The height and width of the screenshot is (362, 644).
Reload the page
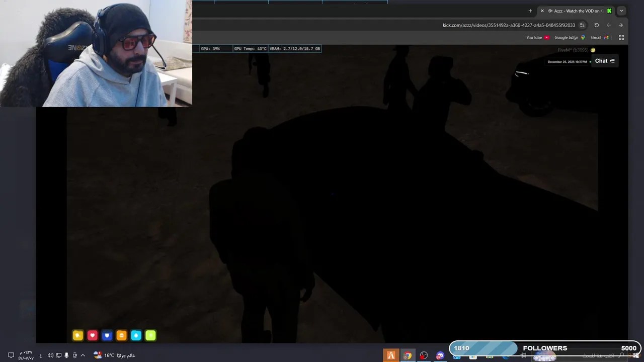(x=596, y=25)
